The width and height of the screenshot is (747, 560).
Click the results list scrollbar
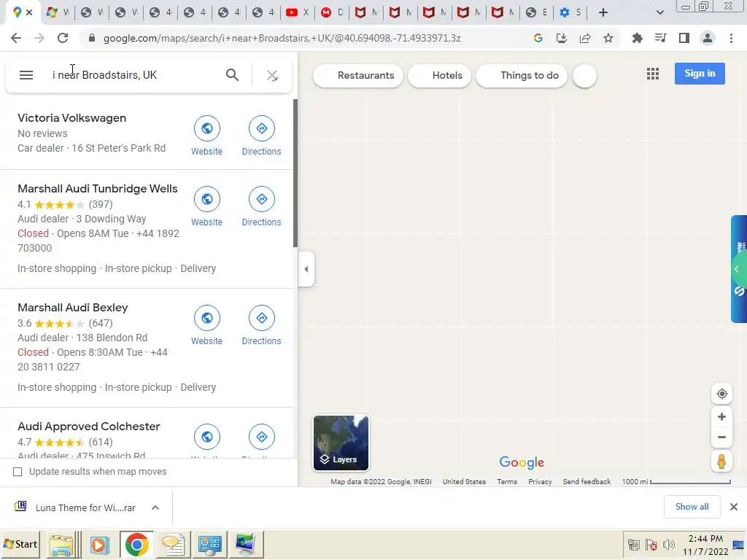pyautogui.click(x=295, y=174)
